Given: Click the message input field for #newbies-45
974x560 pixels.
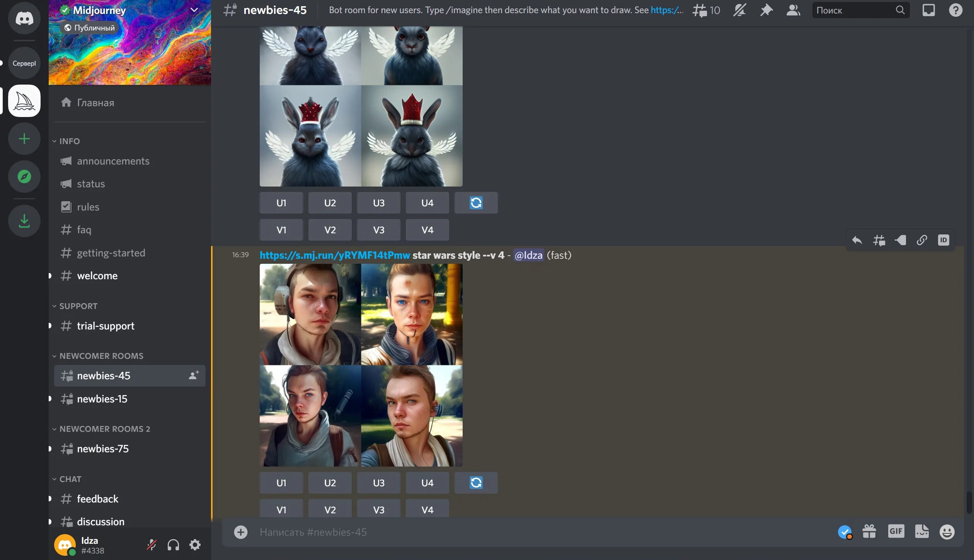Looking at the screenshot, I should coord(541,532).
